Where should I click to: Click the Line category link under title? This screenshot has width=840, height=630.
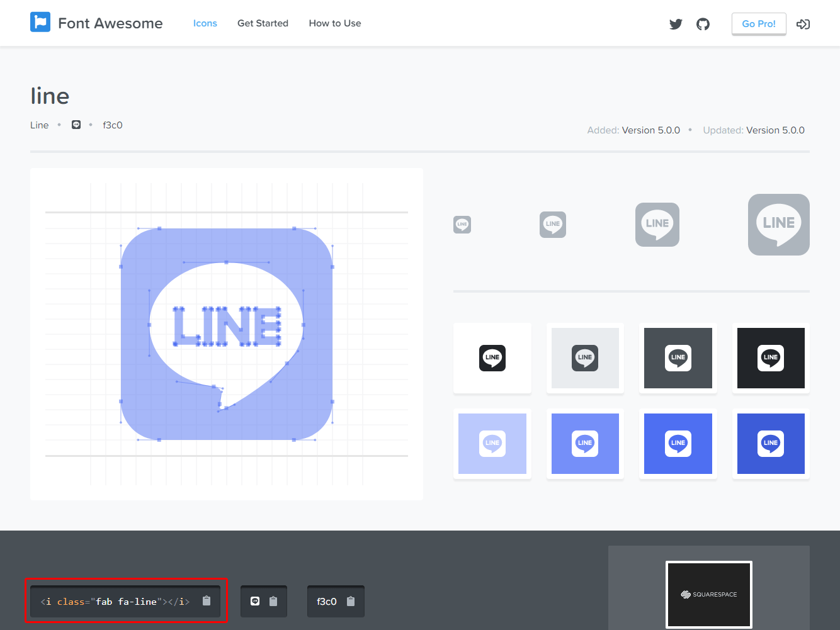tap(39, 125)
